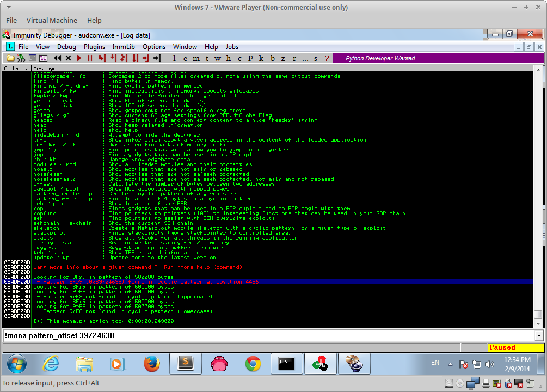Open the ImmLib menu
Screen dimensions: 547x392
pyautogui.click(x=124, y=47)
